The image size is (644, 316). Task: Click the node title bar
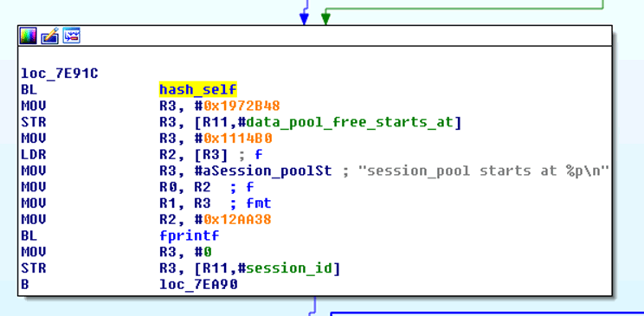(314, 35)
